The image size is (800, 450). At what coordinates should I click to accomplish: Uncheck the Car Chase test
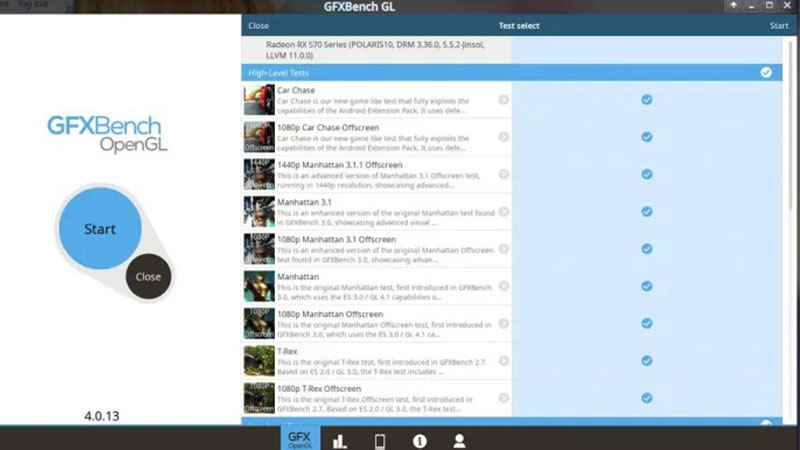tap(646, 99)
